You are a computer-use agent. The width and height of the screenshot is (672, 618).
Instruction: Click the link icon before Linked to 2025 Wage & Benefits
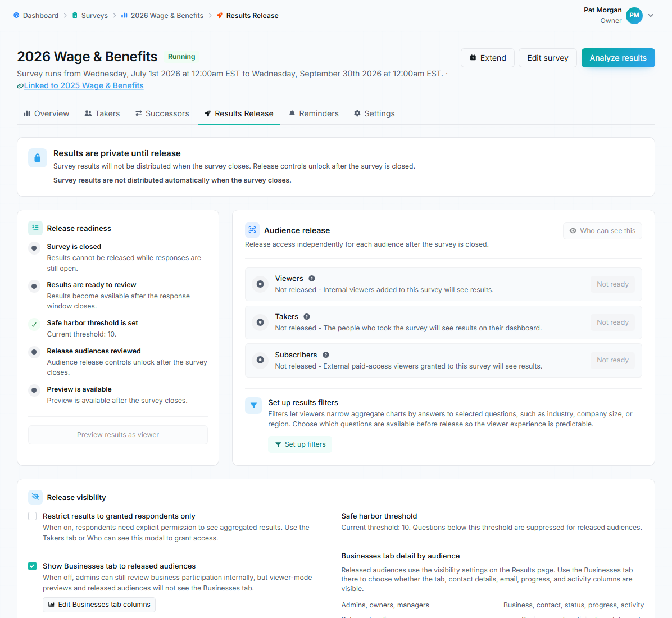click(x=20, y=86)
